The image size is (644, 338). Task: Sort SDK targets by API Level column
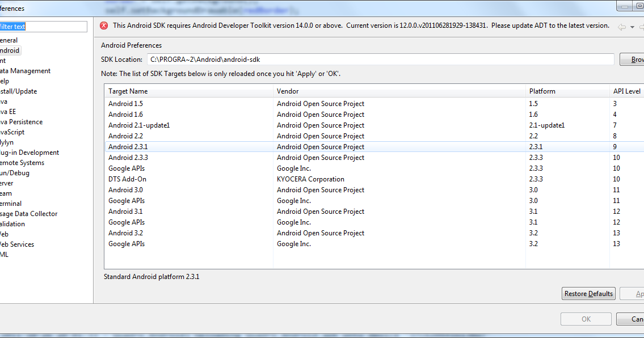(x=627, y=91)
